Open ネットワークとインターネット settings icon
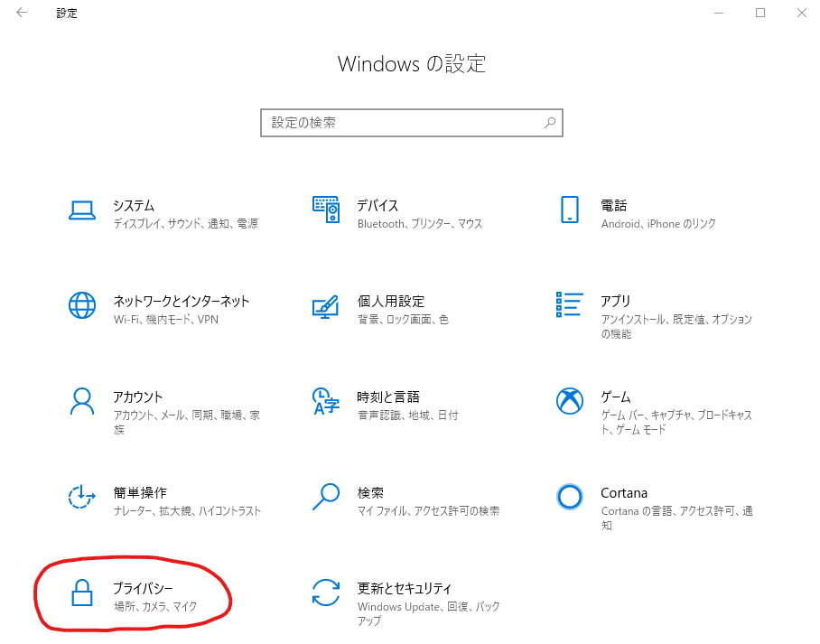The image size is (820, 644). pyautogui.click(x=82, y=305)
